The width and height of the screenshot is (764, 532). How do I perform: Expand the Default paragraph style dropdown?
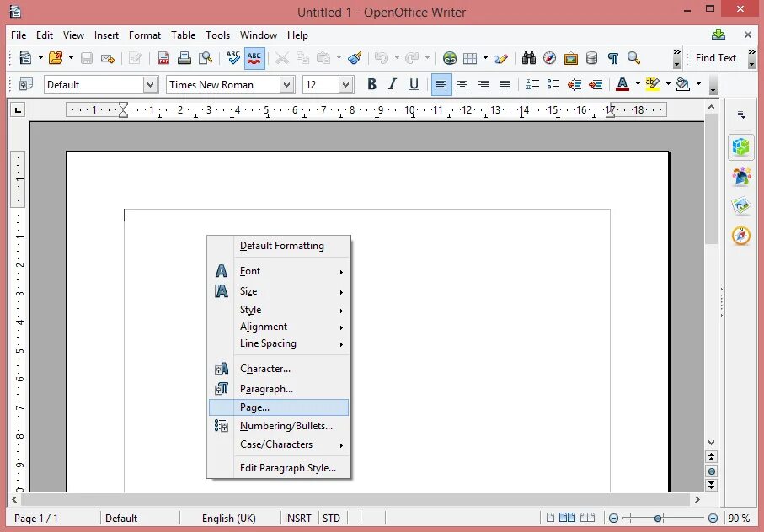pyautogui.click(x=151, y=85)
